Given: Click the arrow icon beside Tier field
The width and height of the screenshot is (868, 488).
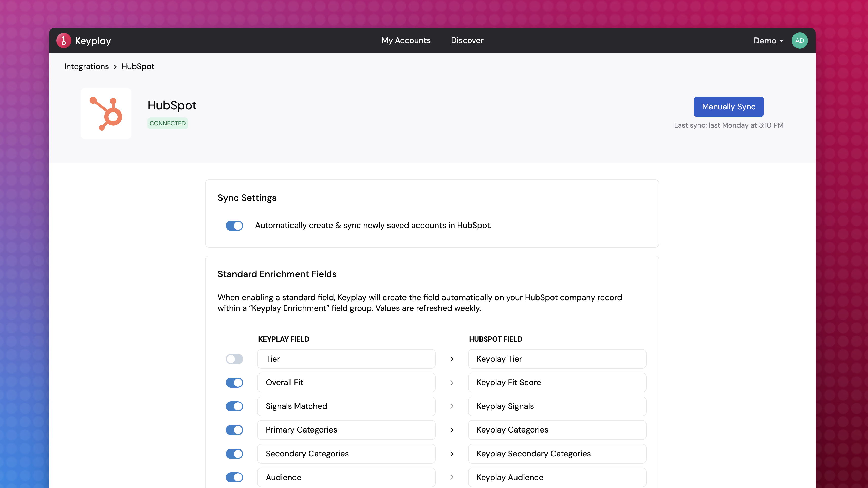Looking at the screenshot, I should (x=452, y=359).
